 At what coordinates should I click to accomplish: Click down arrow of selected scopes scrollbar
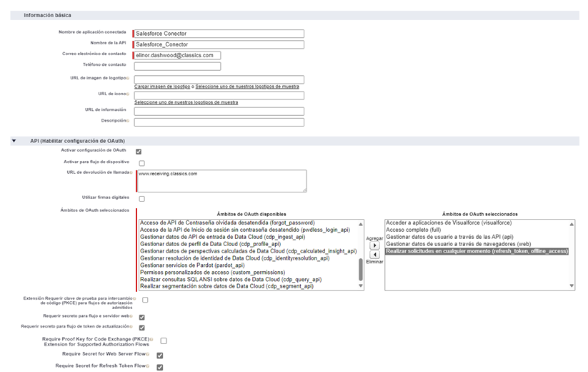pos(571,285)
